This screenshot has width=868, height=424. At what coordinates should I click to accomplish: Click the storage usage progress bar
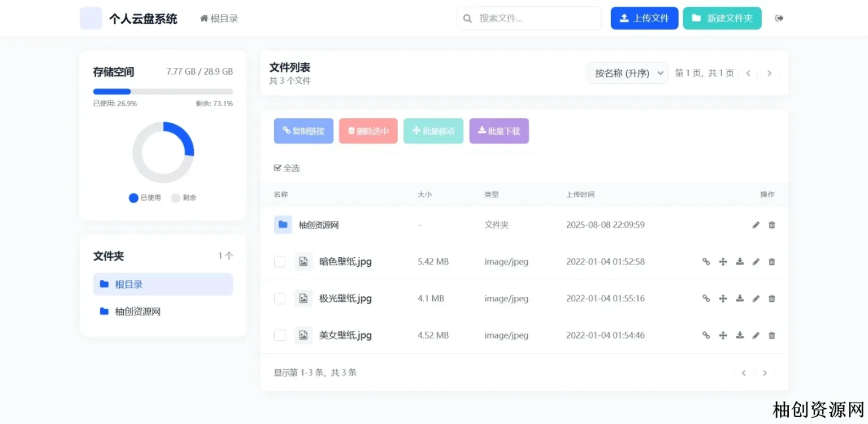tap(163, 92)
